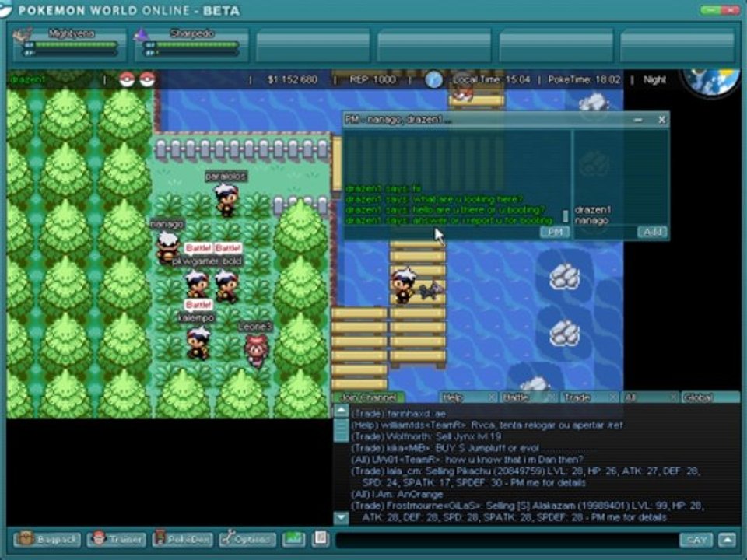
Task: Focus the chat message input field
Action: [507, 540]
